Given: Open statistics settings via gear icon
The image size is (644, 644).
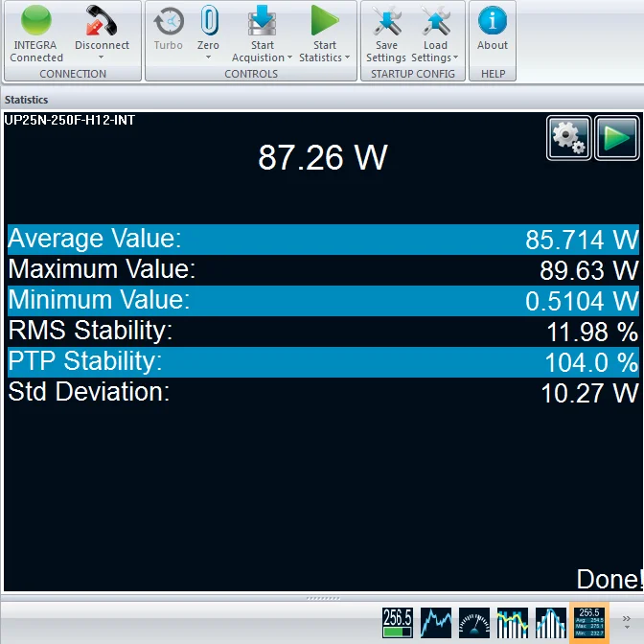Looking at the screenshot, I should (x=568, y=139).
